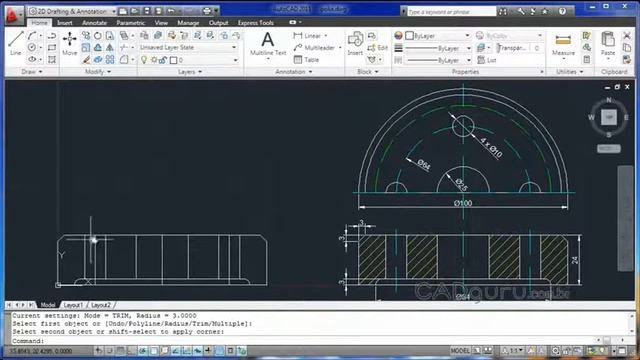Select the Erase tool in Modify panel

[86, 60]
